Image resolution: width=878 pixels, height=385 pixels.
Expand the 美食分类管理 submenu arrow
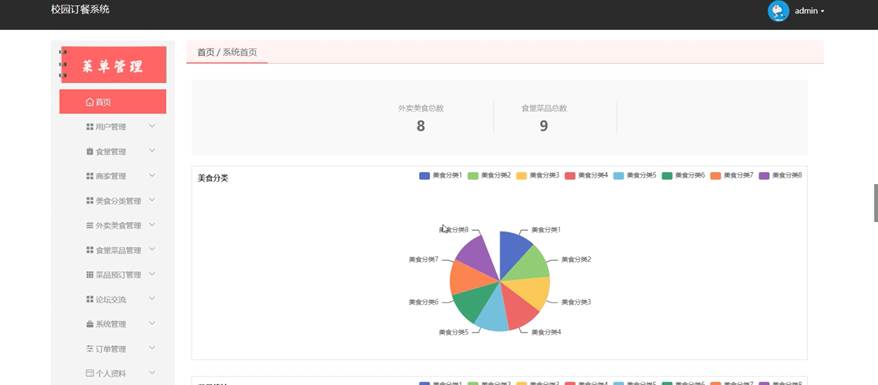(x=152, y=200)
